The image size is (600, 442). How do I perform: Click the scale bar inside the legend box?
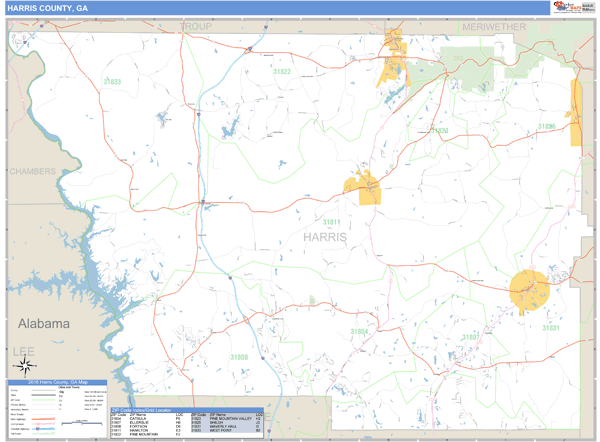(x=82, y=423)
